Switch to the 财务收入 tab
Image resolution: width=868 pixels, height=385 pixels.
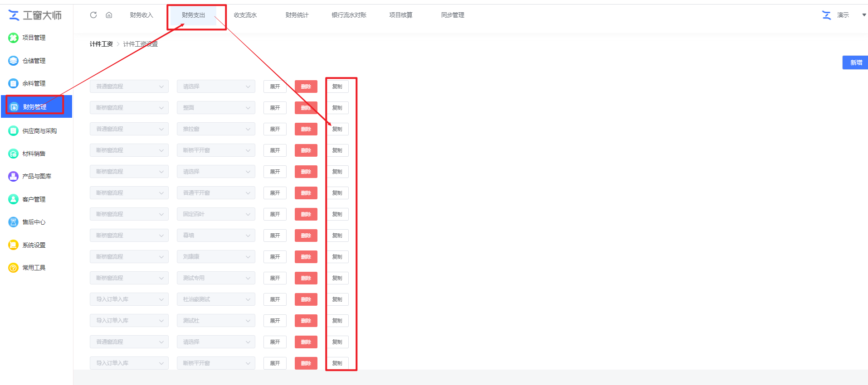point(141,15)
